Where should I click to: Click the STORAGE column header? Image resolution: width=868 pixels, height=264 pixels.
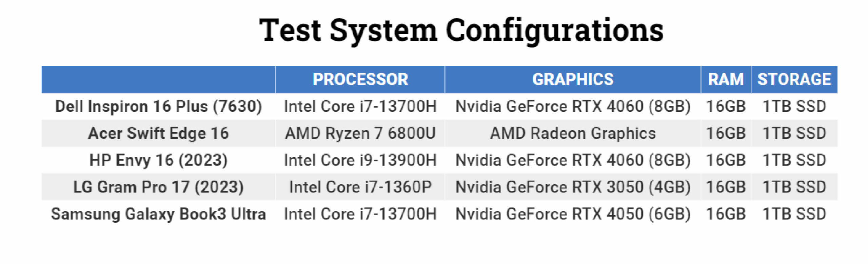pos(794,79)
